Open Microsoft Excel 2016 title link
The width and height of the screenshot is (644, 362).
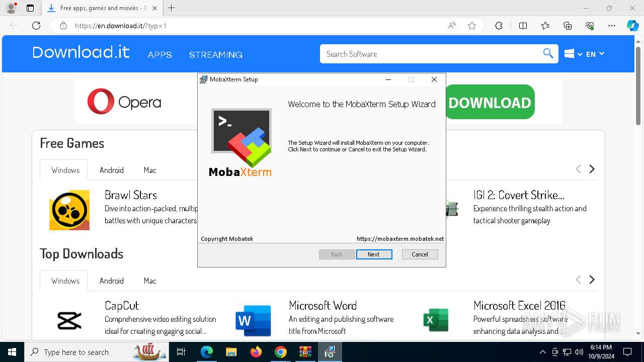click(519, 306)
